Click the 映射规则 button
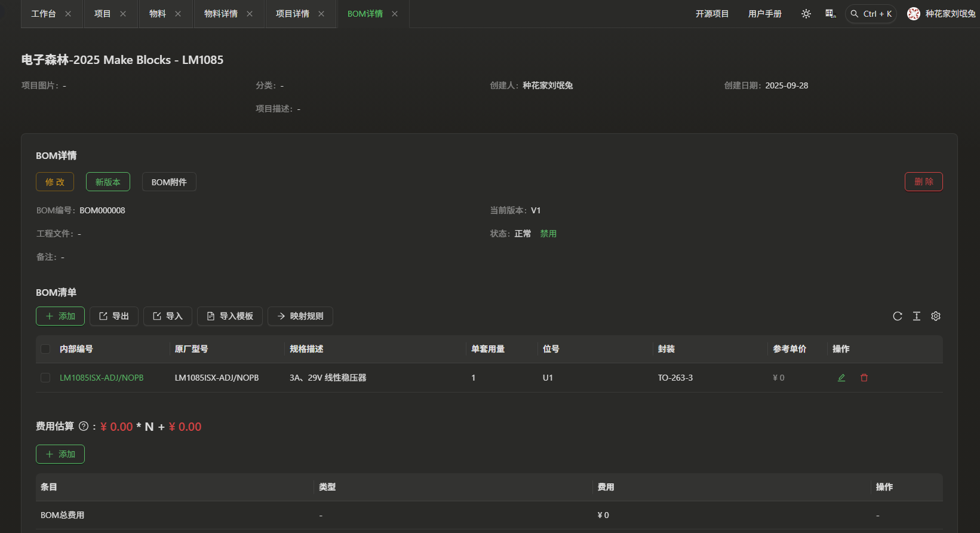 tap(300, 316)
